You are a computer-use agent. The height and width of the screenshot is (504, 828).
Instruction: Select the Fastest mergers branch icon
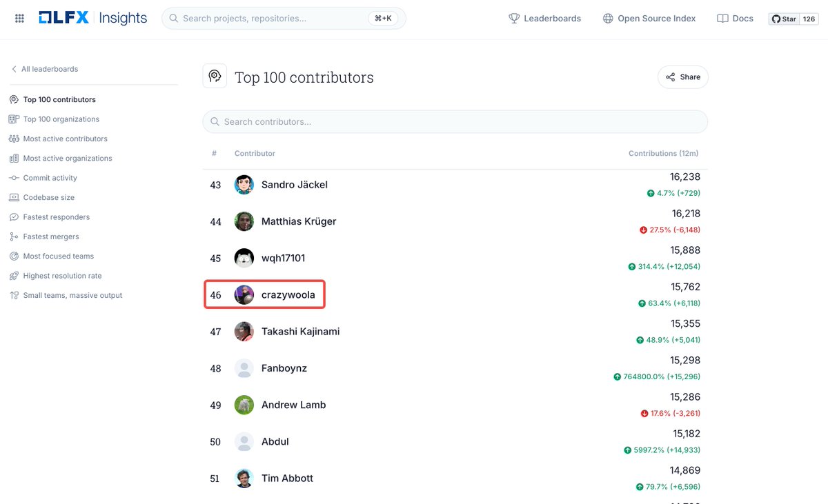tap(13, 236)
